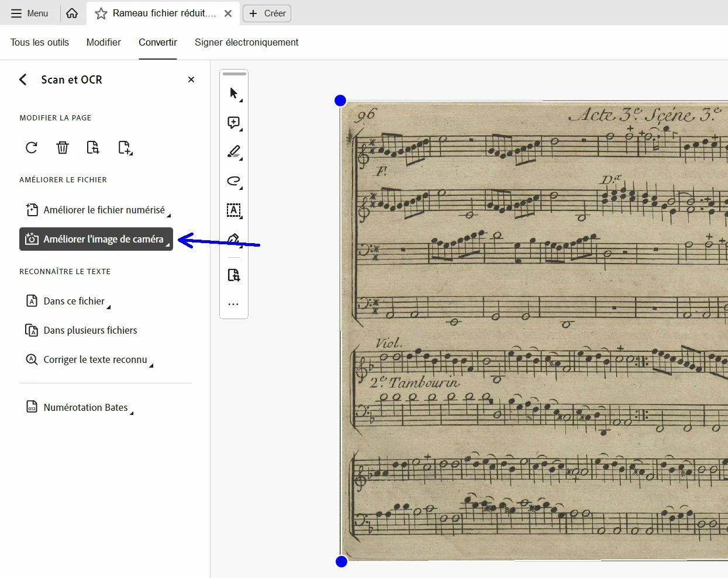728x578 pixels.
Task: Click the insert page icon
Action: point(125,147)
